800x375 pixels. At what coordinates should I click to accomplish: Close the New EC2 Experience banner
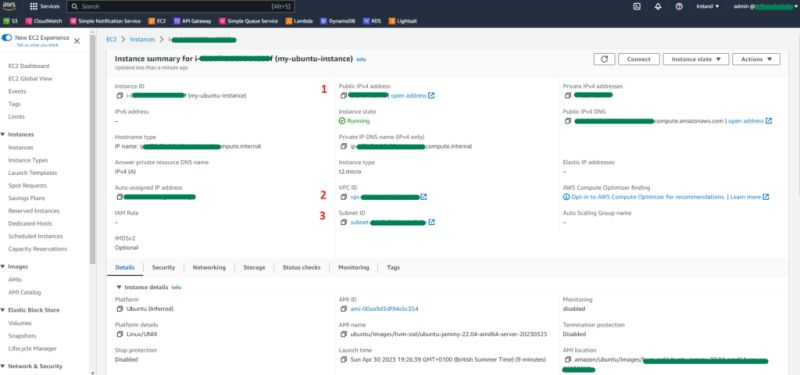(x=77, y=41)
